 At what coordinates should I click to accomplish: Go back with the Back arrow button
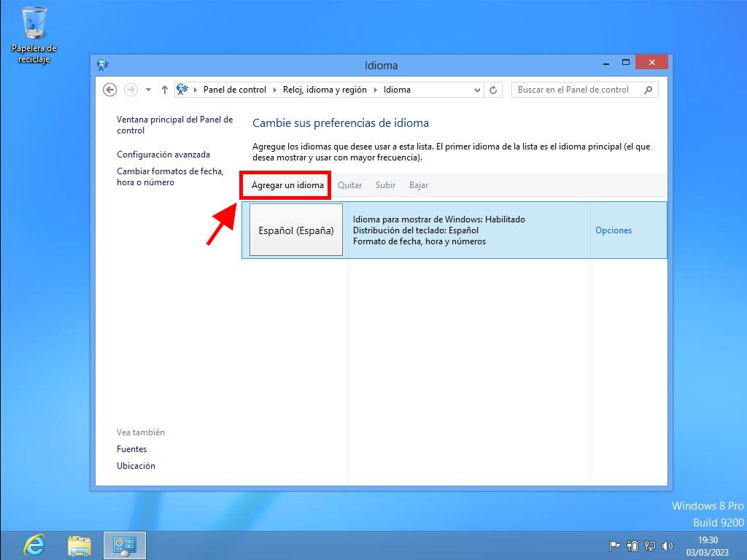110,90
